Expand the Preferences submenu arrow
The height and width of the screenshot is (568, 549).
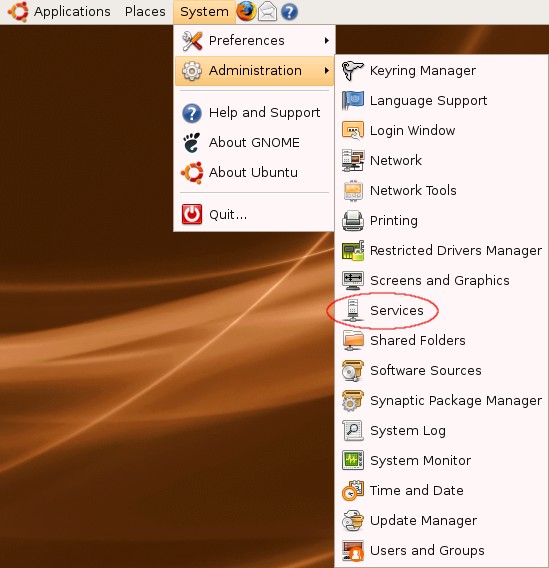point(327,41)
